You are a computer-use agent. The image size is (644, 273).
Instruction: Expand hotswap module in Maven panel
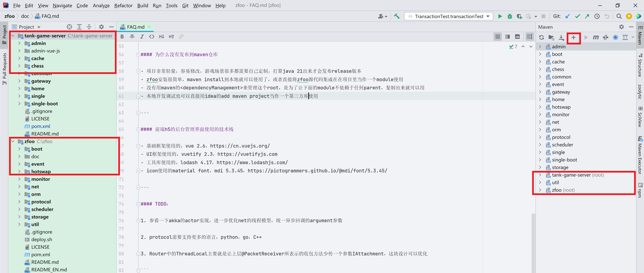pos(540,107)
